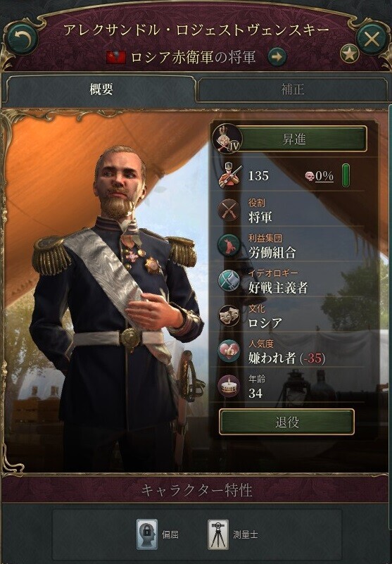Click the Russian Red Army flag
392x564 pixels.
pyautogui.click(x=116, y=57)
